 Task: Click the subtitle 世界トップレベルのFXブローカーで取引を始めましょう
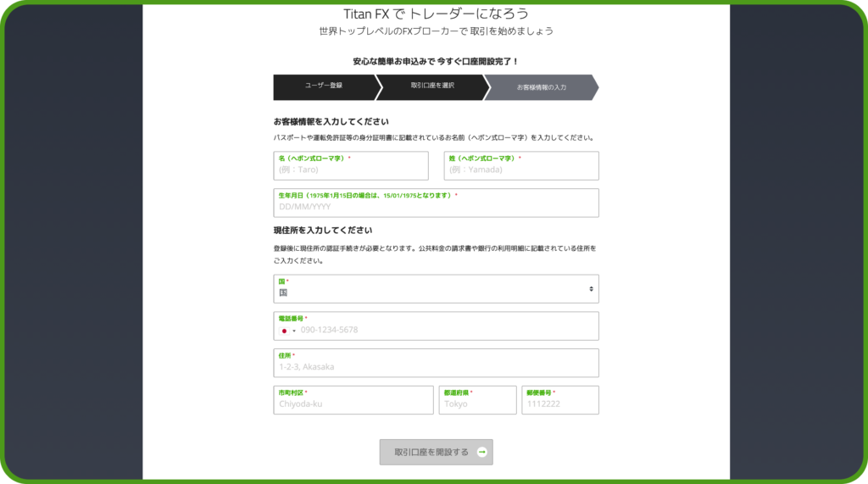[437, 31]
